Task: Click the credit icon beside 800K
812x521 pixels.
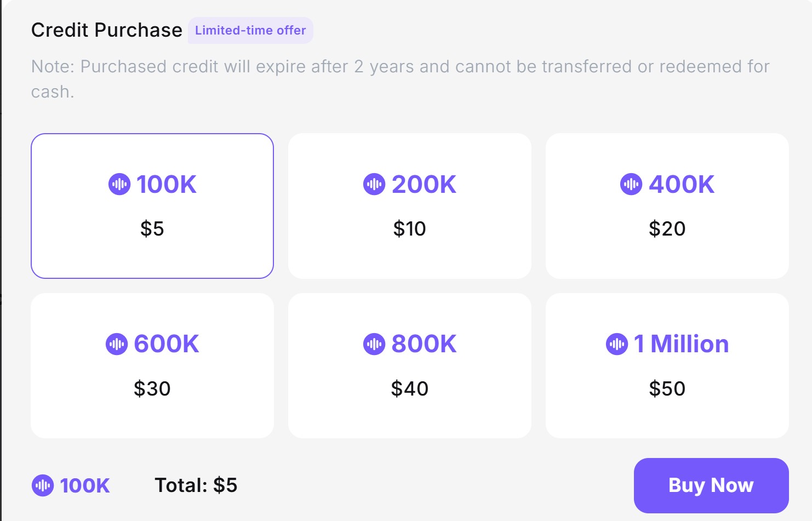Action: coord(374,344)
